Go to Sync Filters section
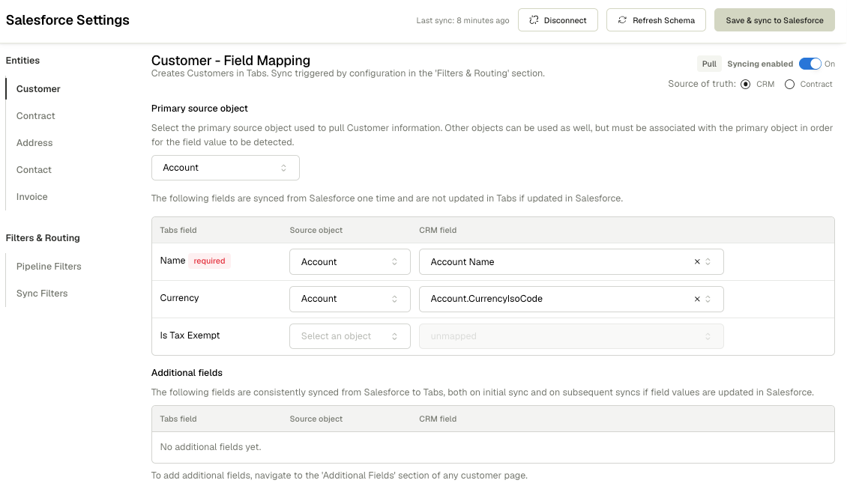868x504 pixels. pos(42,294)
